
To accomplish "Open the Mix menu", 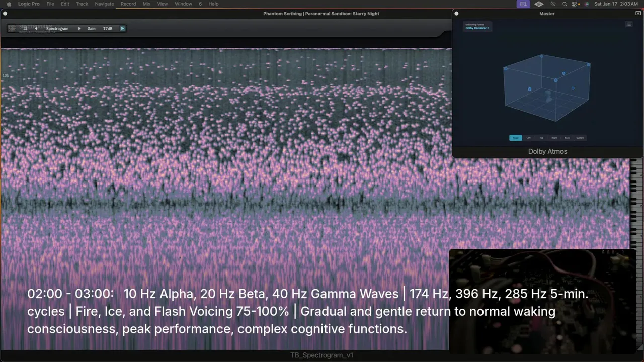I will click(x=146, y=4).
